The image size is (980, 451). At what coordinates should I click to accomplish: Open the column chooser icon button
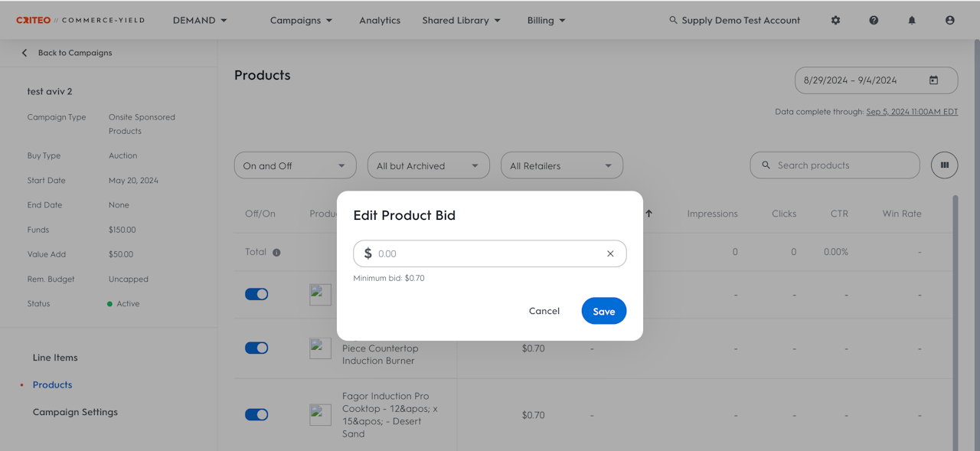click(944, 165)
